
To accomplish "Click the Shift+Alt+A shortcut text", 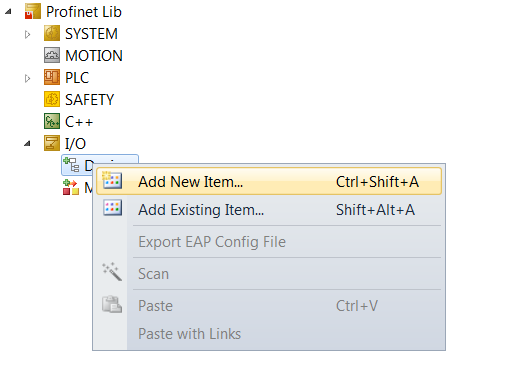I will pos(375,210).
